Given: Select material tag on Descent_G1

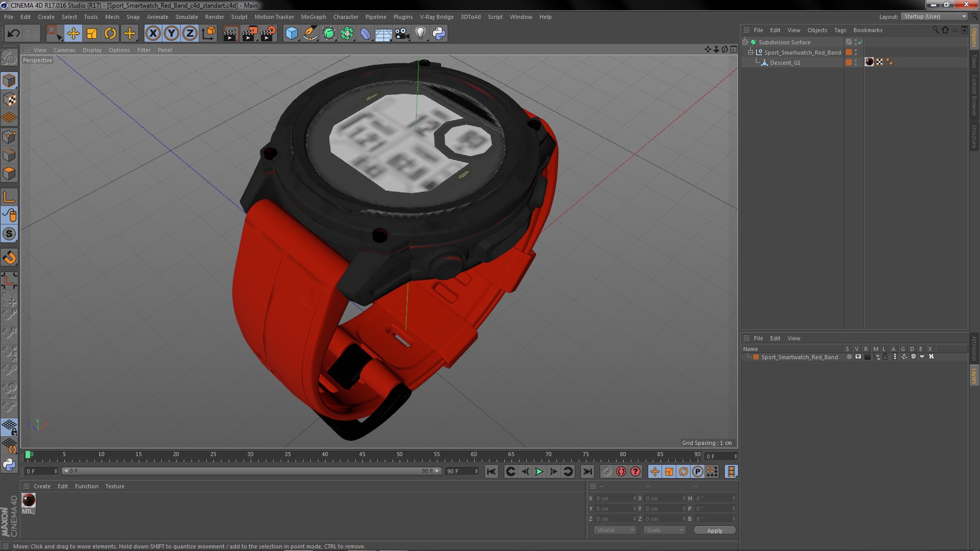Looking at the screenshot, I should 869,62.
